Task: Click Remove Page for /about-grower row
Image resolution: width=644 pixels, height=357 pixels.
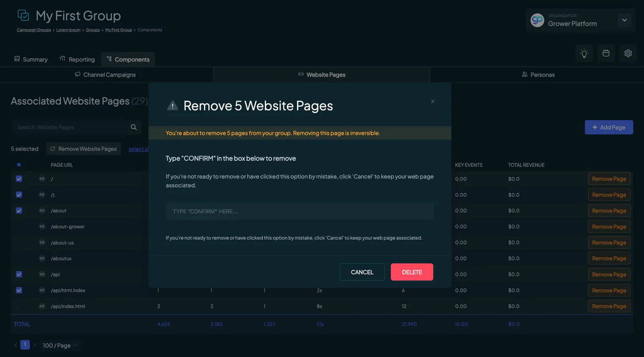Action: pos(609,226)
